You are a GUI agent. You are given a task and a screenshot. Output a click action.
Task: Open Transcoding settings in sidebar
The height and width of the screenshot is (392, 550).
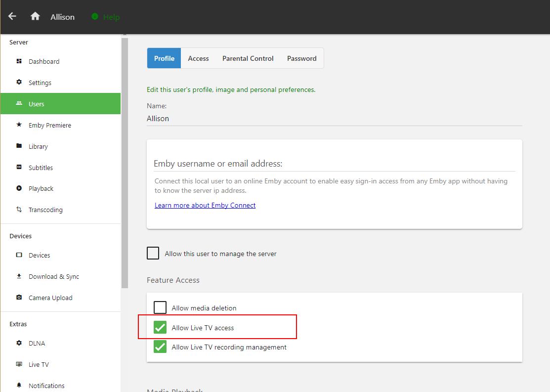(x=61, y=210)
